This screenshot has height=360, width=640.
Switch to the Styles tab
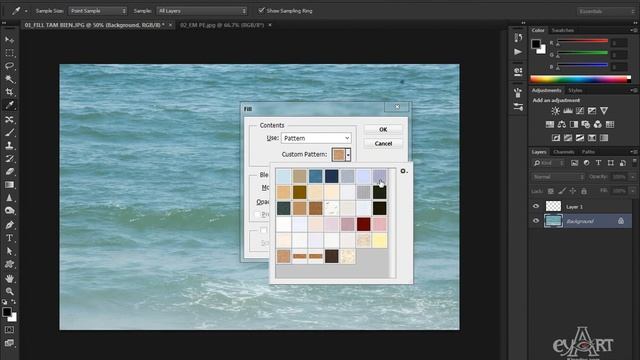point(575,90)
